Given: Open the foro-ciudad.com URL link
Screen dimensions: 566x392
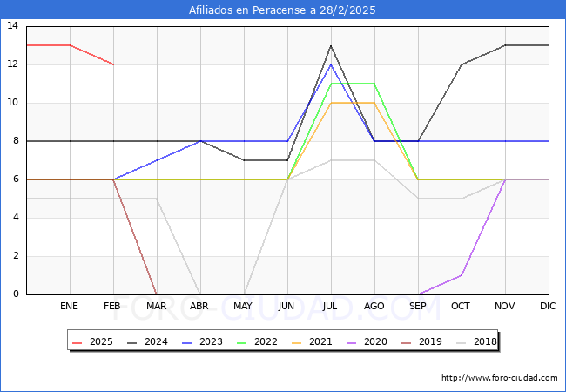Looking at the screenshot, I should tap(500, 378).
